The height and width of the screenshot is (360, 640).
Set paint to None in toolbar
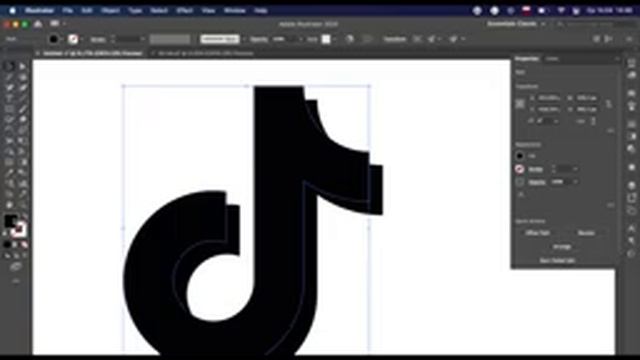[24, 245]
